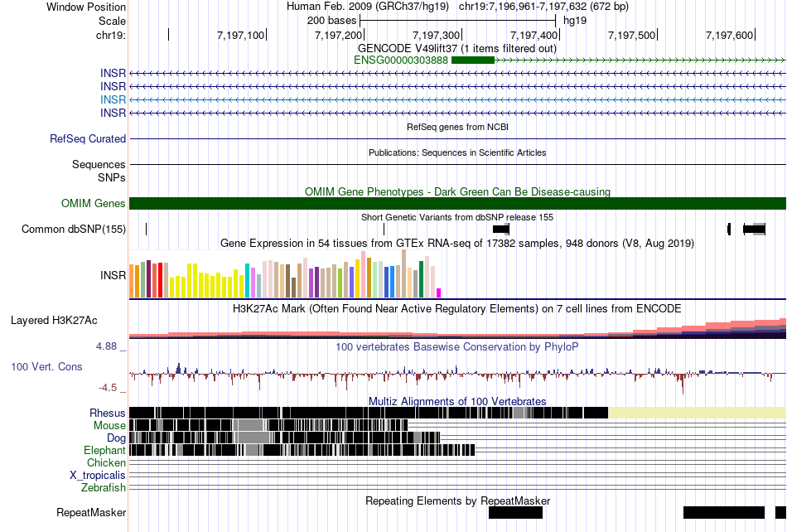Screen dimensions: 787x532
Task: Click the Scale label
Action: click(113, 21)
